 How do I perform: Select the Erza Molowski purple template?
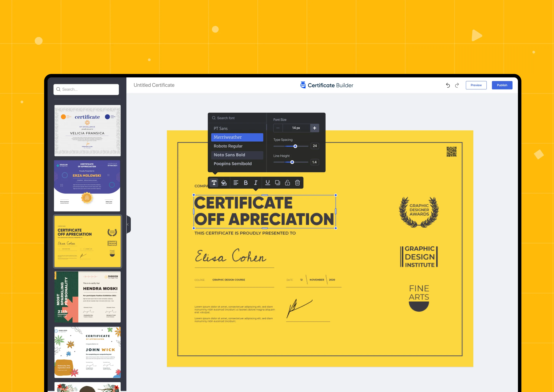pyautogui.click(x=87, y=186)
